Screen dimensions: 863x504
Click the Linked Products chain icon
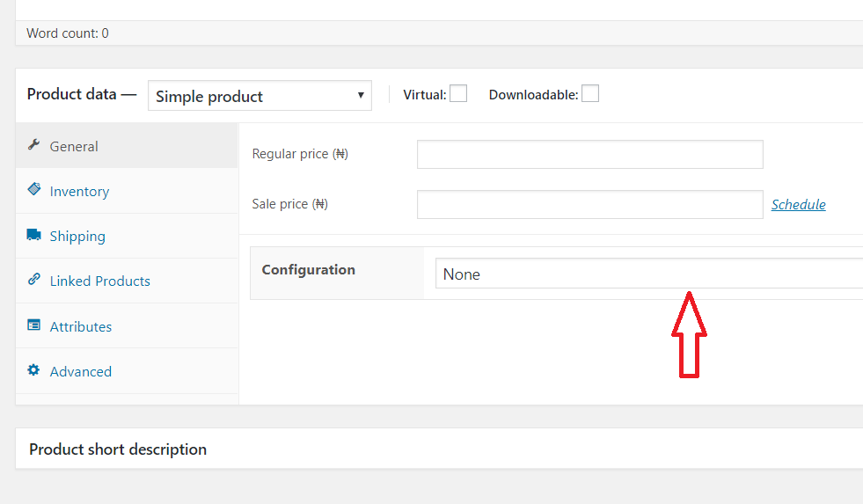pyautogui.click(x=33, y=279)
